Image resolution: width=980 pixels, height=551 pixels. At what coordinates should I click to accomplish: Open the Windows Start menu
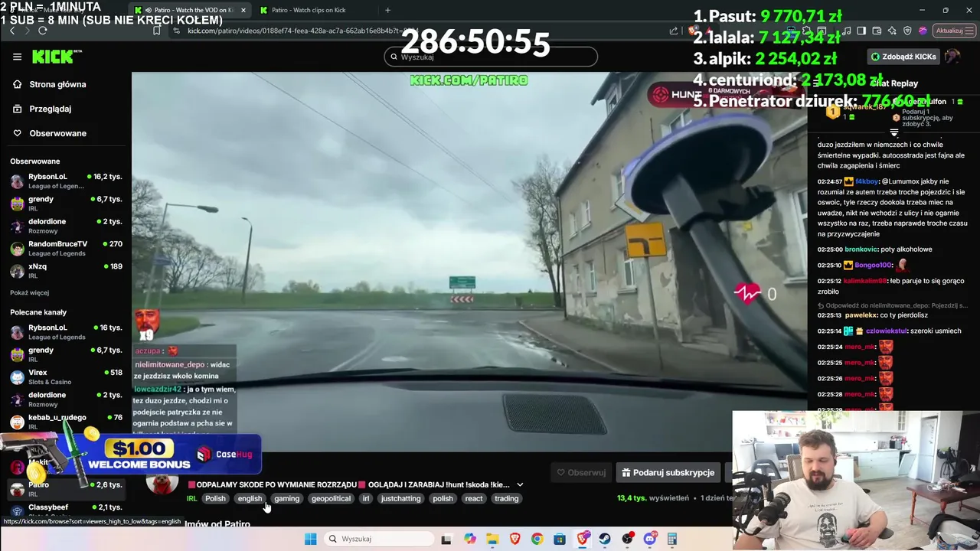coord(310,539)
